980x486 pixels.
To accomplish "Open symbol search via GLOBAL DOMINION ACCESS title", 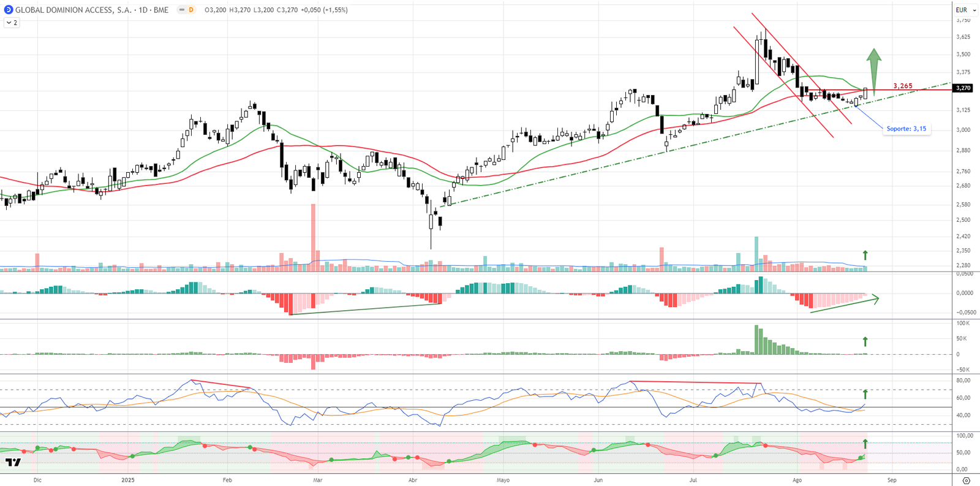I will tap(73, 10).
